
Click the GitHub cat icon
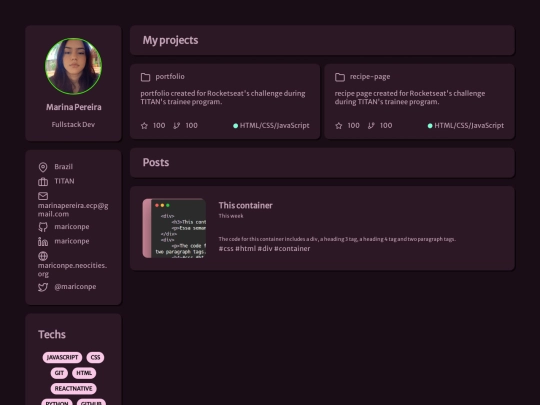(43, 227)
